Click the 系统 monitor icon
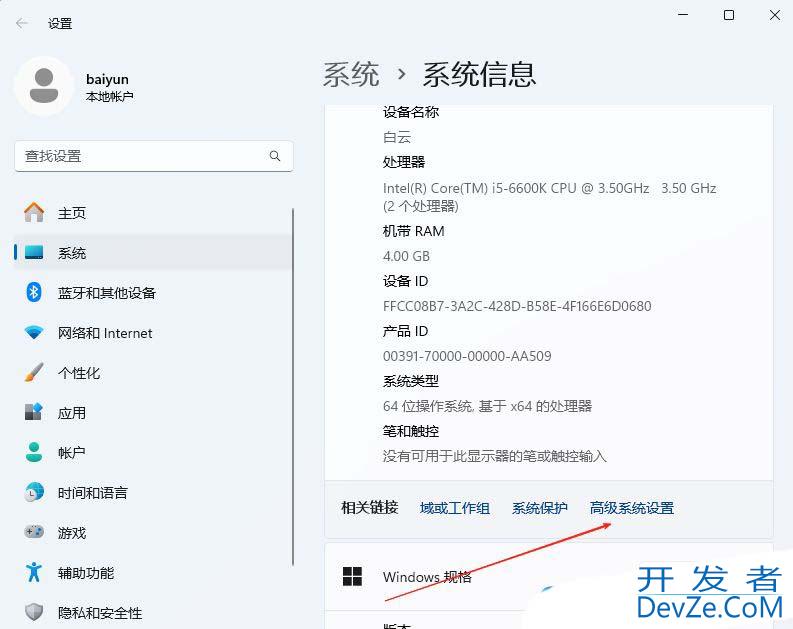 tap(34, 252)
